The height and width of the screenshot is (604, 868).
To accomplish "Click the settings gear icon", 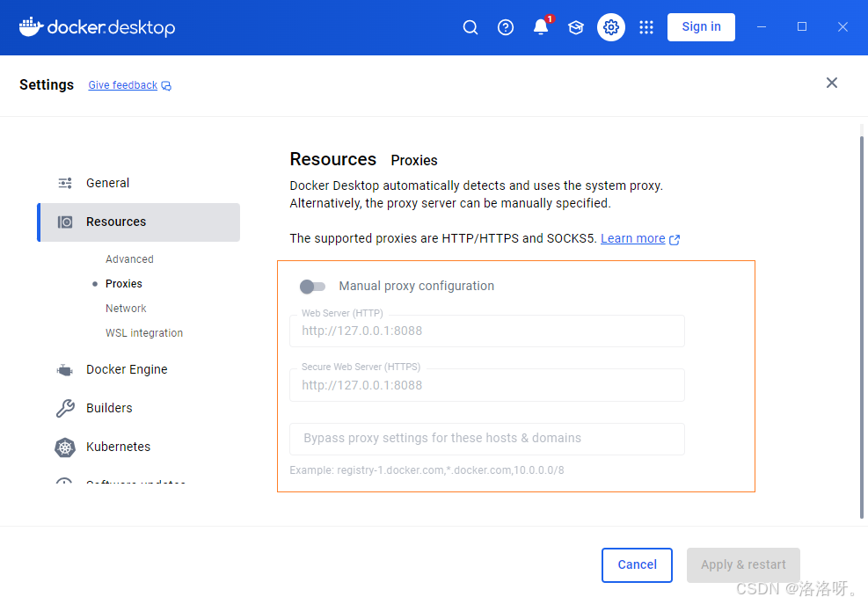I will [x=611, y=27].
